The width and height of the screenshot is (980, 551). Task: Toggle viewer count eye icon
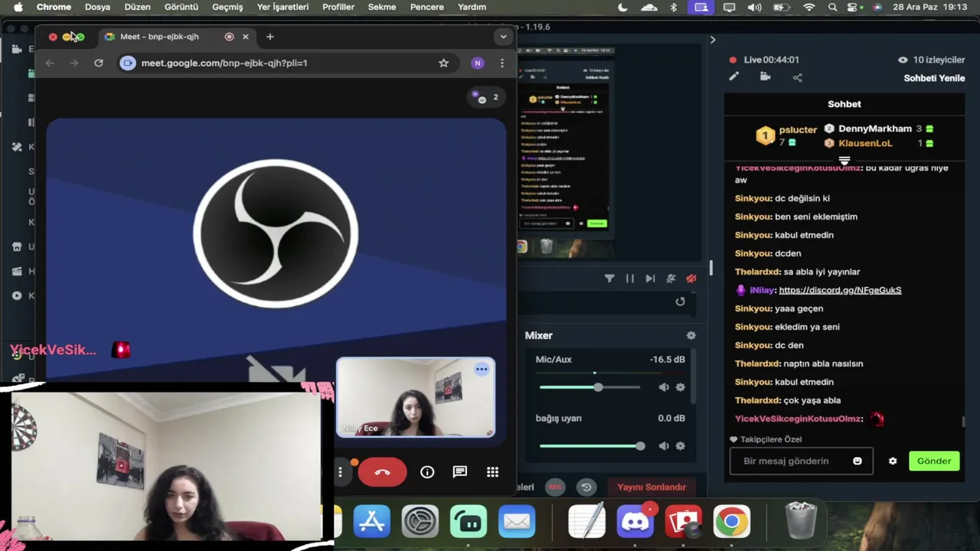[x=903, y=60]
